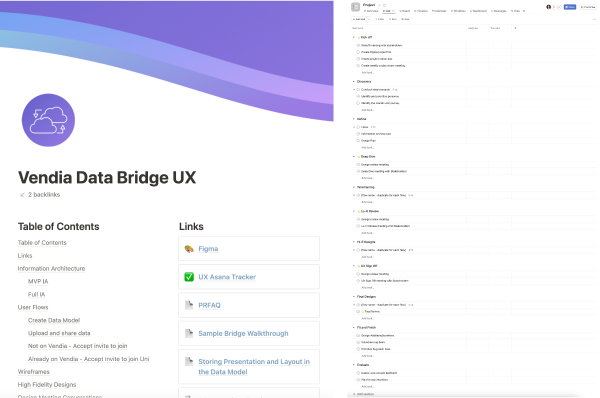Go to User Flows in the table of contents

pos(33,307)
